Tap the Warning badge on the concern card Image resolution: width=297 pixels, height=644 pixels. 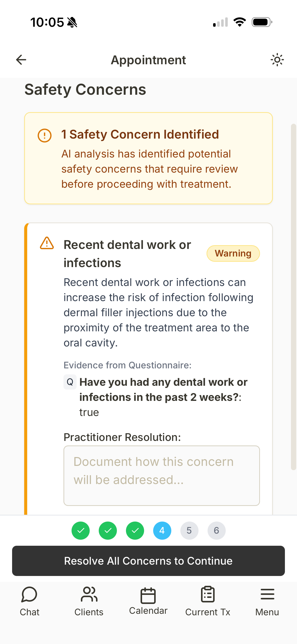pos(233,253)
